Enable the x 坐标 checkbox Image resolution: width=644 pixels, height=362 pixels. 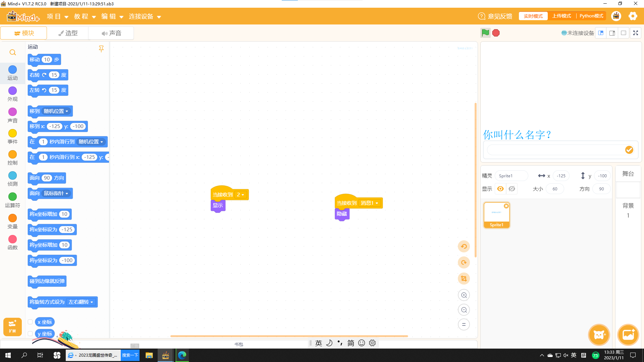click(x=30, y=322)
